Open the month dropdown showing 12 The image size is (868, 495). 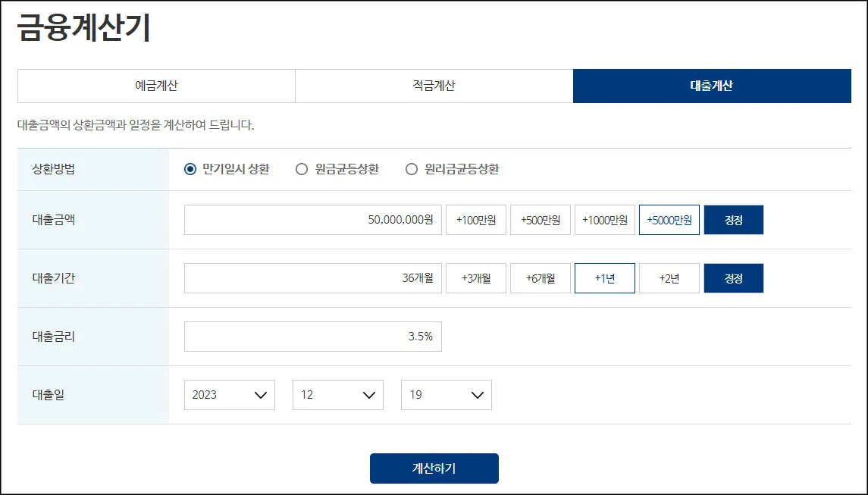[337, 394]
